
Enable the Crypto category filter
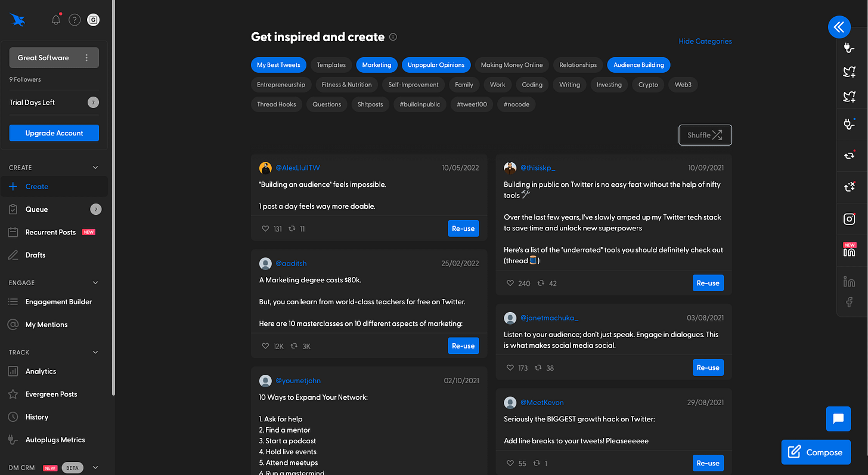tap(648, 84)
